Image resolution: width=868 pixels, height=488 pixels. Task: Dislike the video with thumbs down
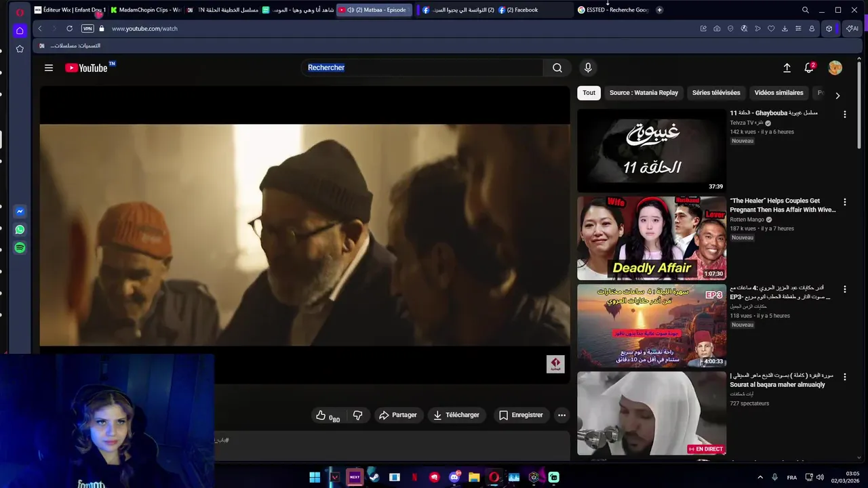click(x=357, y=415)
